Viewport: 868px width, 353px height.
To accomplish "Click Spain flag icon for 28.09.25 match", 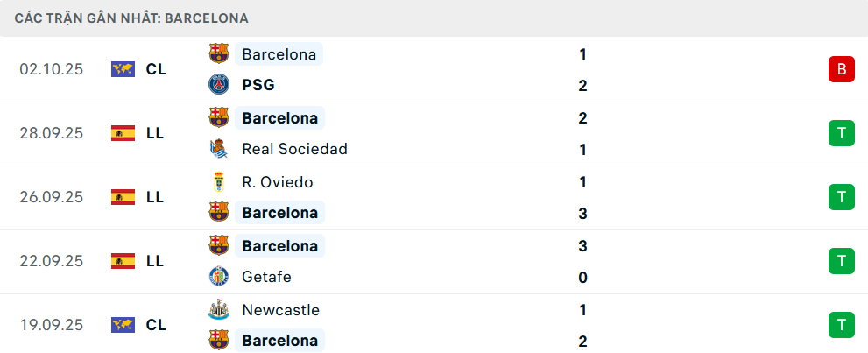I will coord(123,133).
